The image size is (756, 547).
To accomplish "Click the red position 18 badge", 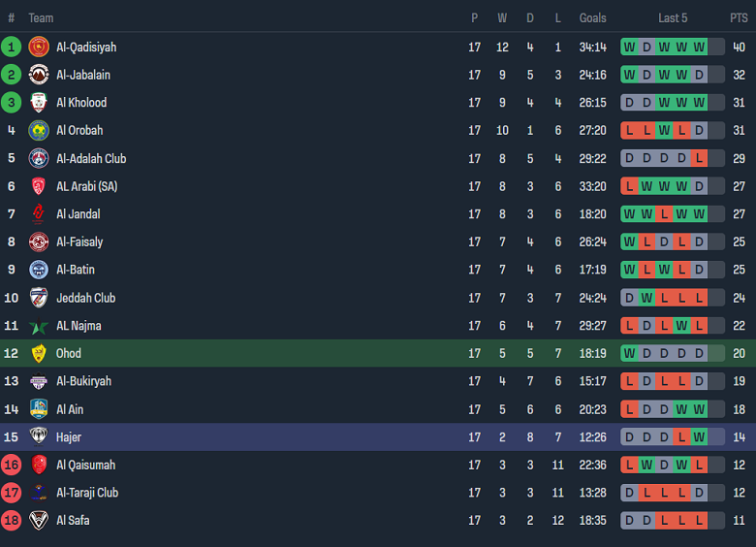I will [12, 520].
